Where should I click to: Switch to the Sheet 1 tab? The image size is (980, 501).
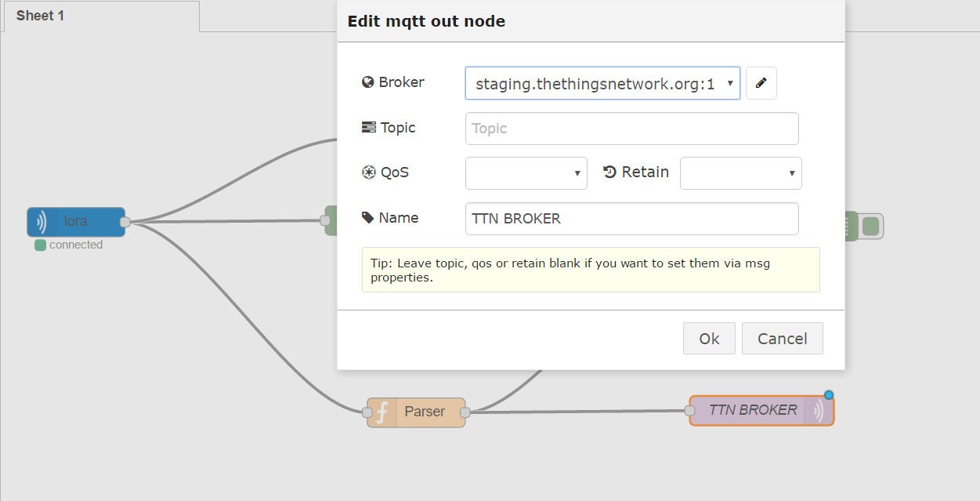pyautogui.click(x=100, y=16)
